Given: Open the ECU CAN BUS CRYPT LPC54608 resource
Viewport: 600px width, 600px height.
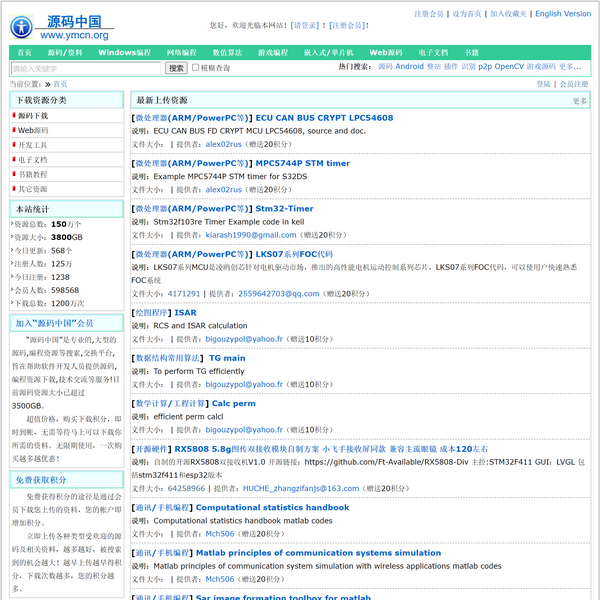Looking at the screenshot, I should [324, 117].
